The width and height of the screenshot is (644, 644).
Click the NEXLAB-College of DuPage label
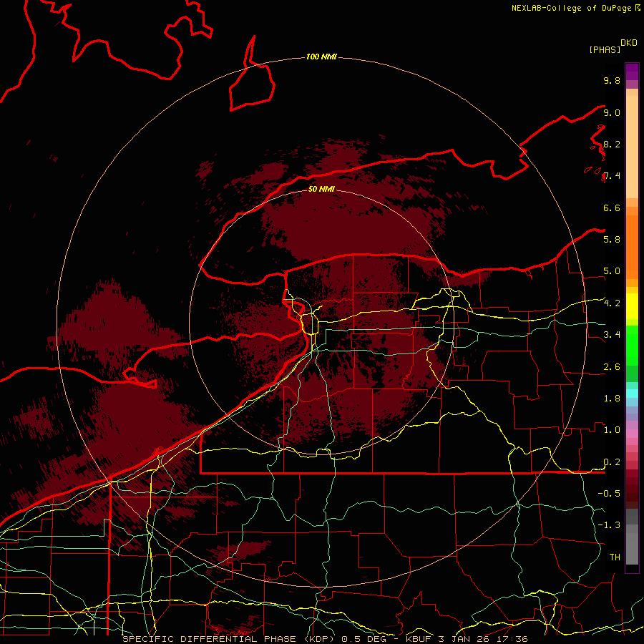click(x=571, y=8)
